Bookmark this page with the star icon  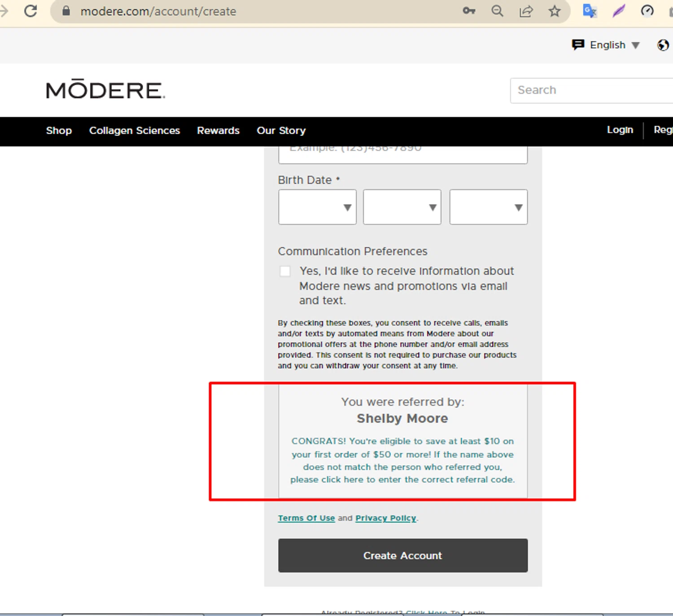point(555,11)
